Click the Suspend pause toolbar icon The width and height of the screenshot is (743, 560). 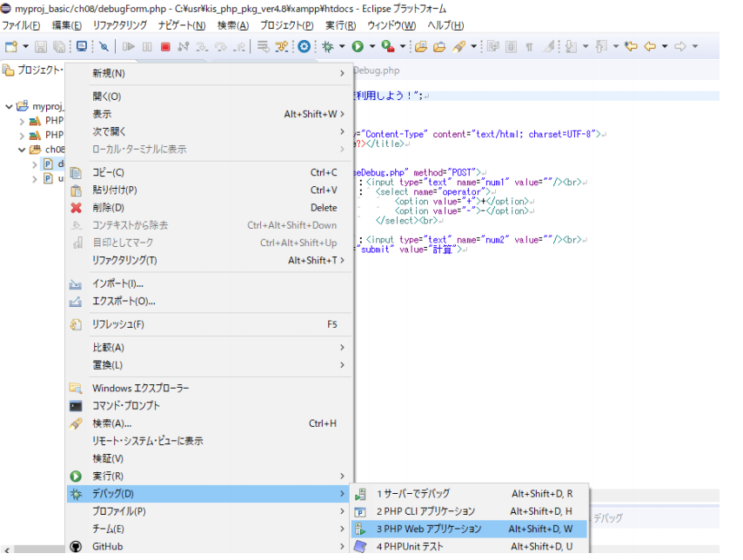pos(147,46)
